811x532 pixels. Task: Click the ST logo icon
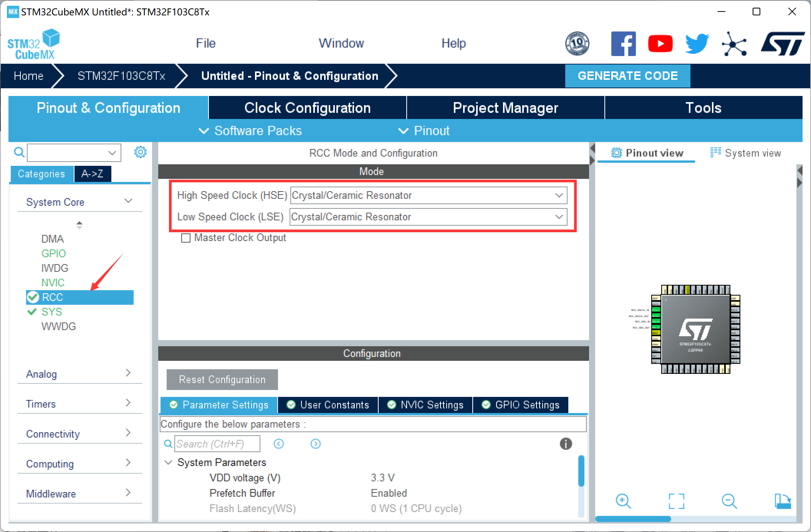pyautogui.click(x=783, y=43)
